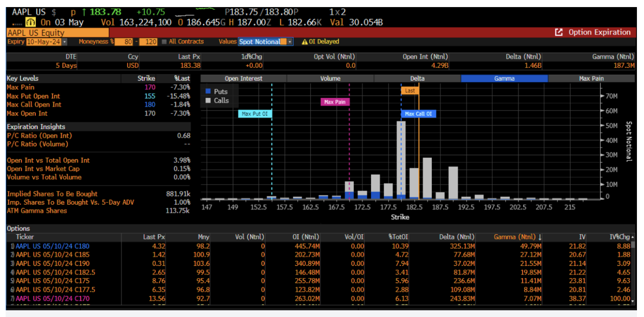Click the Max Open Int key level row

(98, 114)
